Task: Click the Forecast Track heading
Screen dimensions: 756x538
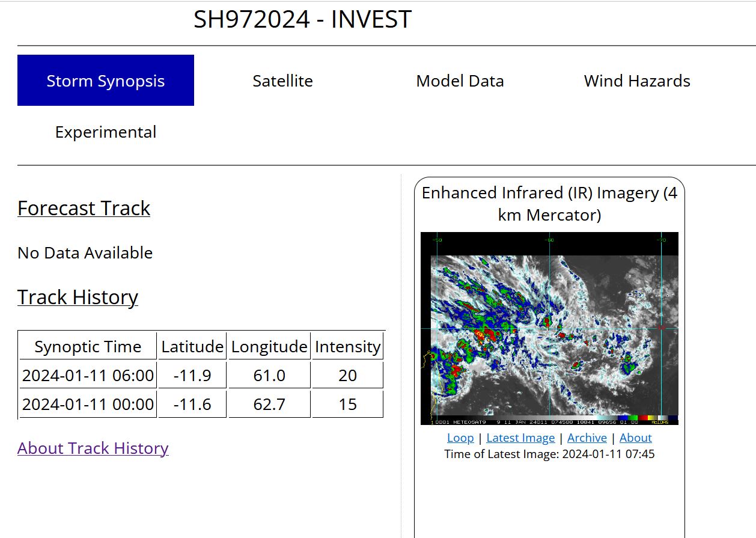Action: (84, 208)
